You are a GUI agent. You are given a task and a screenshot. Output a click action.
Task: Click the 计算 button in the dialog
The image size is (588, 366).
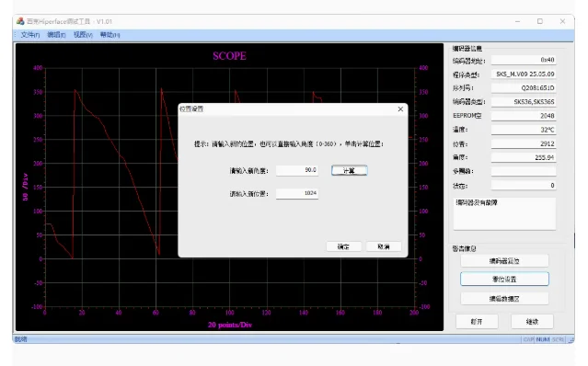[349, 170]
